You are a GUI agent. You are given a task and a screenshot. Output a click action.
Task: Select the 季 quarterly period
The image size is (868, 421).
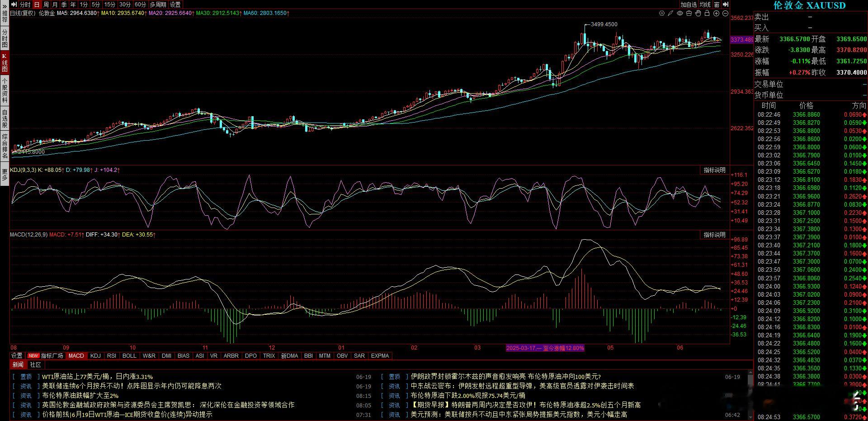click(64, 5)
